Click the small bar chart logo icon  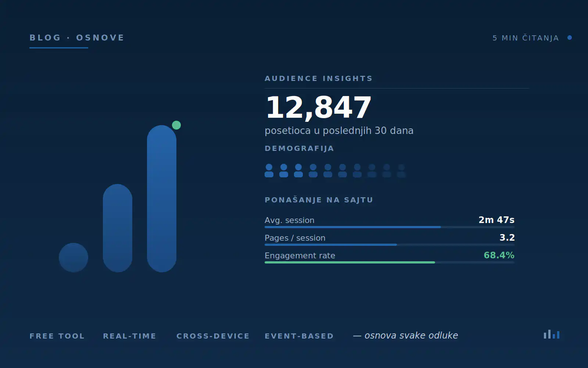tap(552, 334)
